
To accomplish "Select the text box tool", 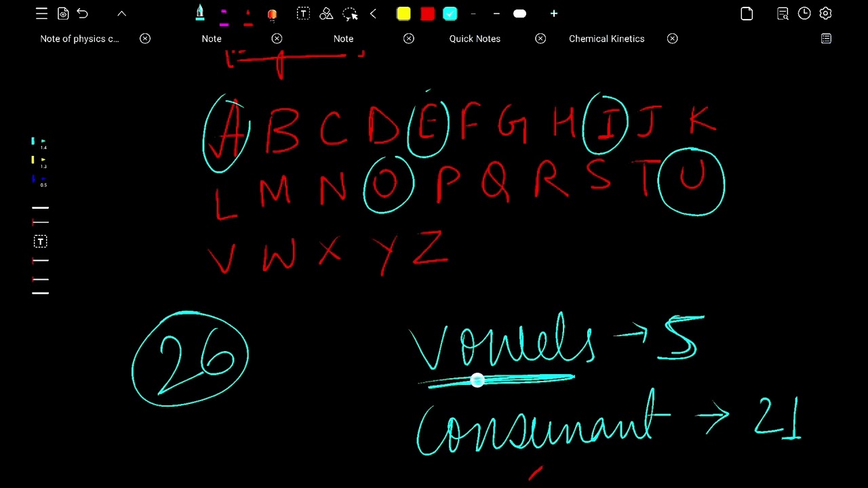I will 303,14.
